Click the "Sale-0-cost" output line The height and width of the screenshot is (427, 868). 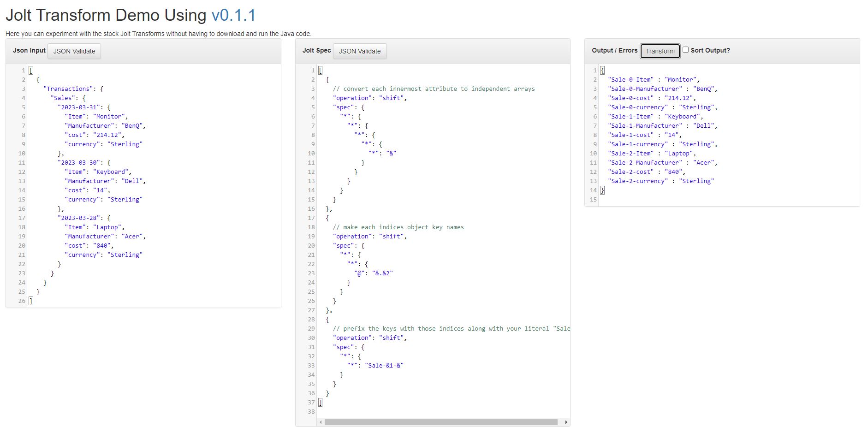[x=652, y=98]
